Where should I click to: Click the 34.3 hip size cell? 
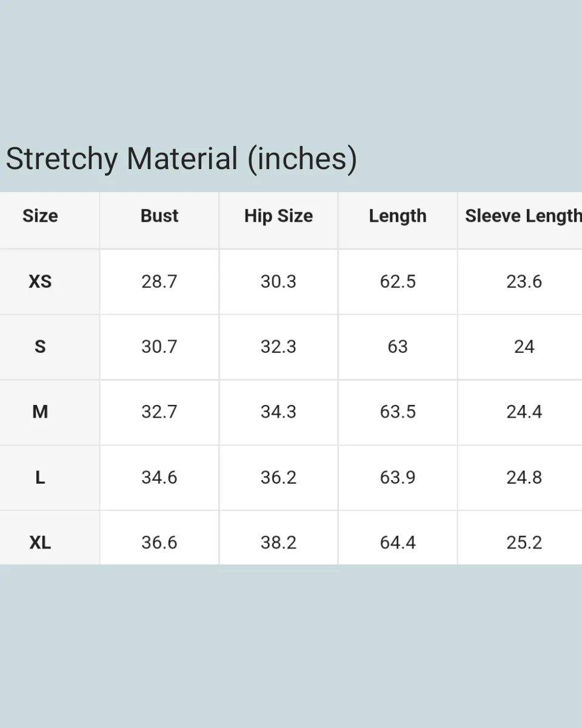point(278,412)
